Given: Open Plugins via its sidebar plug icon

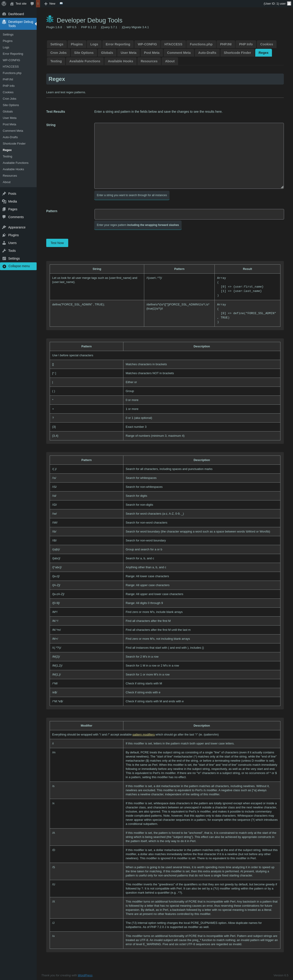Looking at the screenshot, I should tap(4, 235).
